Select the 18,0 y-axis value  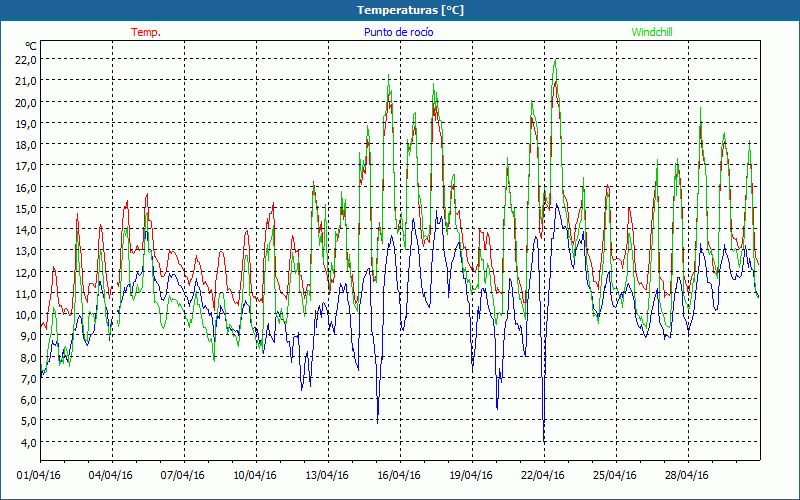[x=27, y=144]
